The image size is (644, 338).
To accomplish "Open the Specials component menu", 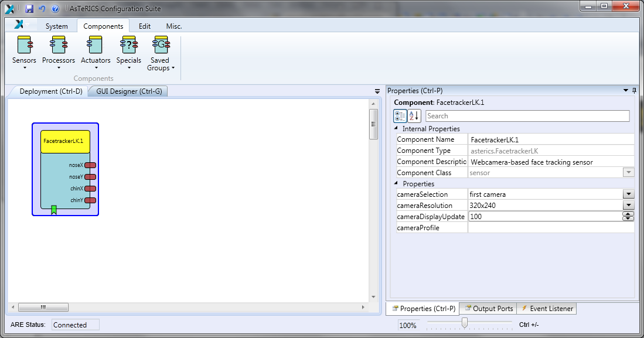I will (x=128, y=53).
